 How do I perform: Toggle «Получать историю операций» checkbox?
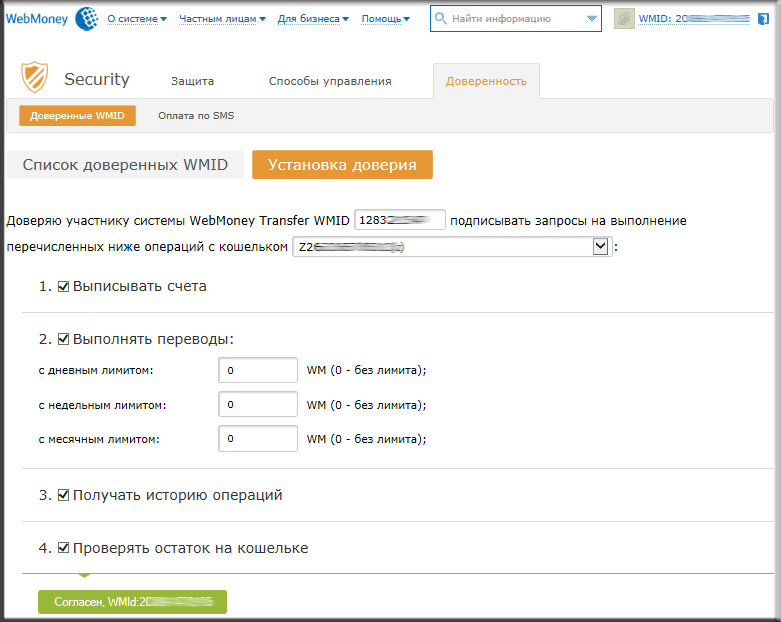(x=63, y=495)
